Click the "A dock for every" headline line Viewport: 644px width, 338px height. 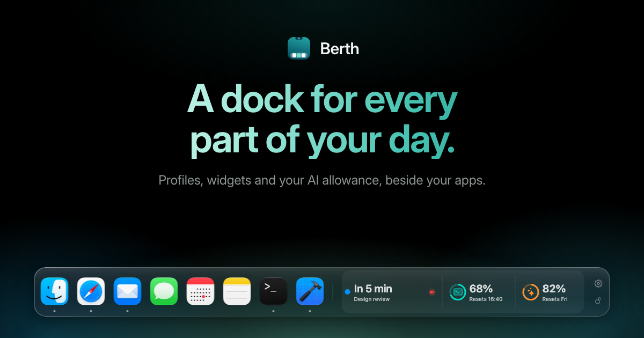click(322, 100)
